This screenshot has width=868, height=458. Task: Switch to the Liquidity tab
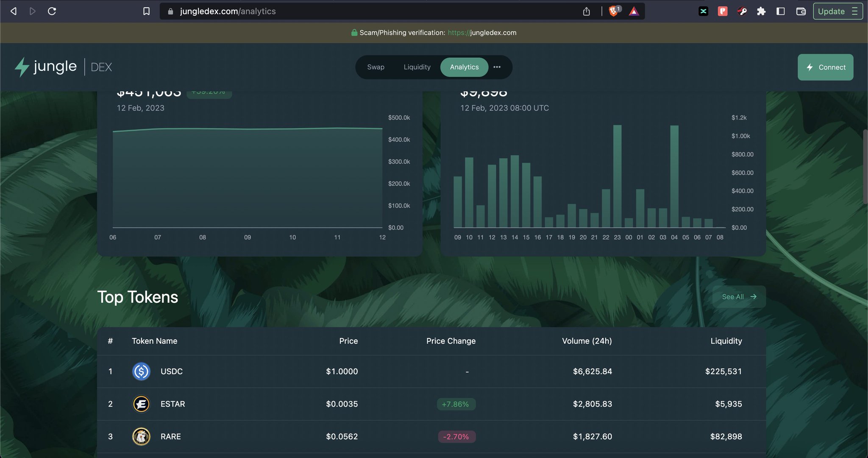(x=417, y=67)
